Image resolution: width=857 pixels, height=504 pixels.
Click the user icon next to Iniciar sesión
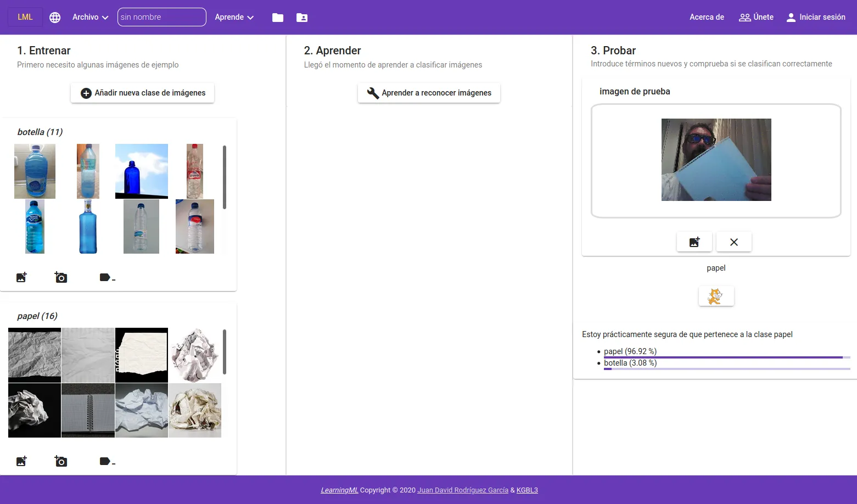[791, 18]
